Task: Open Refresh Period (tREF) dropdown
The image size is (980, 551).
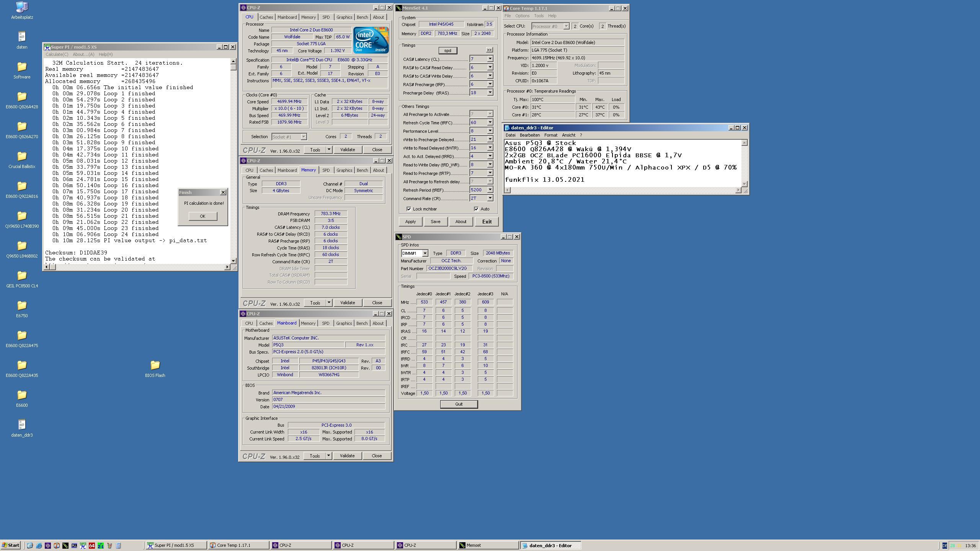Action: tap(490, 190)
